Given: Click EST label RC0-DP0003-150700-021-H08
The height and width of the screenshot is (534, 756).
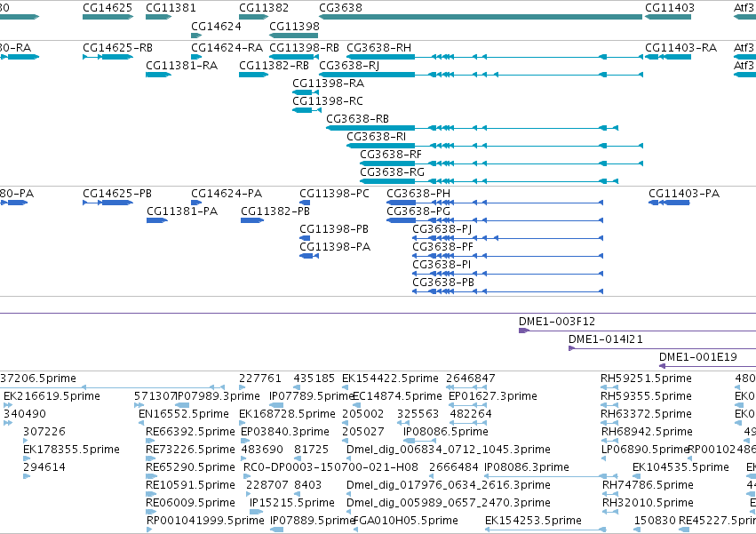Looking at the screenshot, I should pos(330,467).
